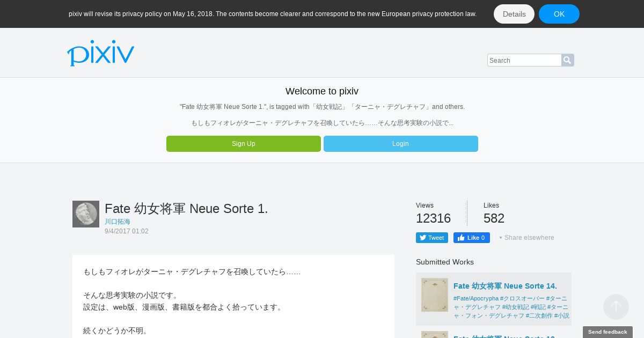Click the blue Login button
This screenshot has height=338, width=644.
[401, 144]
